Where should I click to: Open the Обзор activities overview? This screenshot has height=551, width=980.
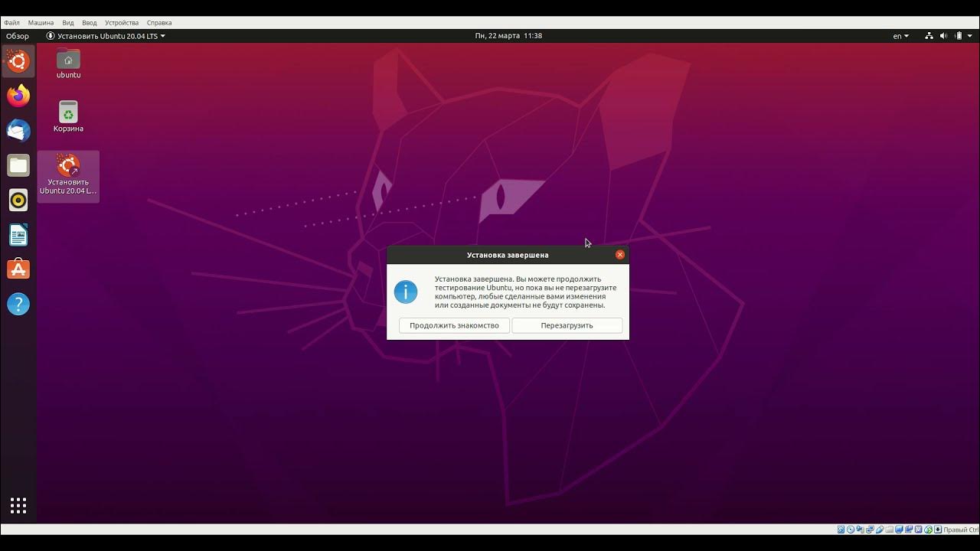pos(18,36)
